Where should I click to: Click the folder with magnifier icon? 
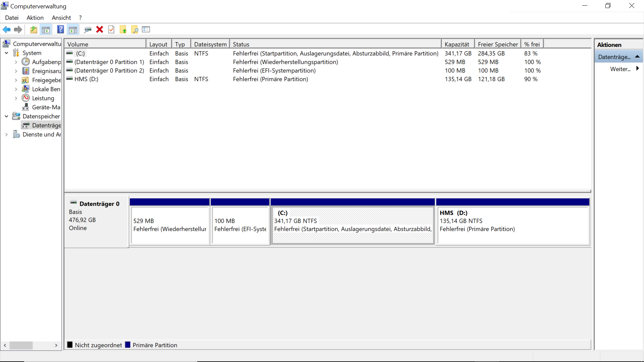pos(135,29)
